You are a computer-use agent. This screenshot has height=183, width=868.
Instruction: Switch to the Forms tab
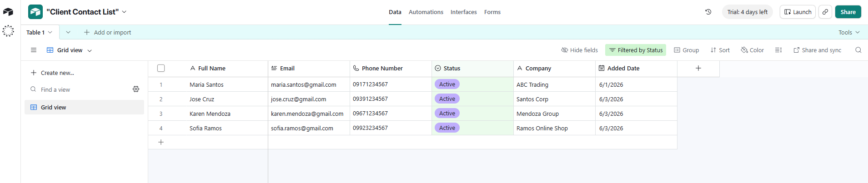[492, 12]
